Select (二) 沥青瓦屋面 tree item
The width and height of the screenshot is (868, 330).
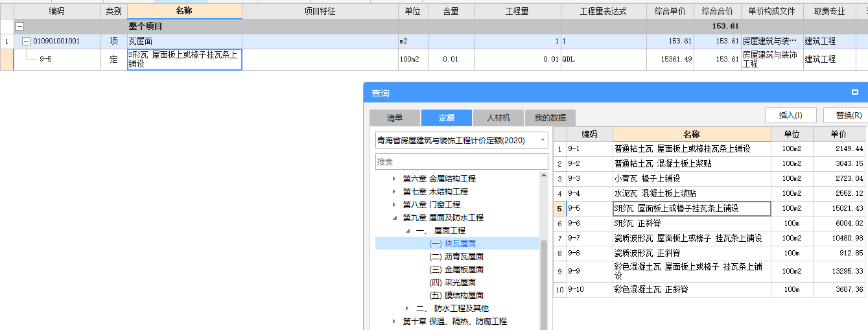pos(456,256)
